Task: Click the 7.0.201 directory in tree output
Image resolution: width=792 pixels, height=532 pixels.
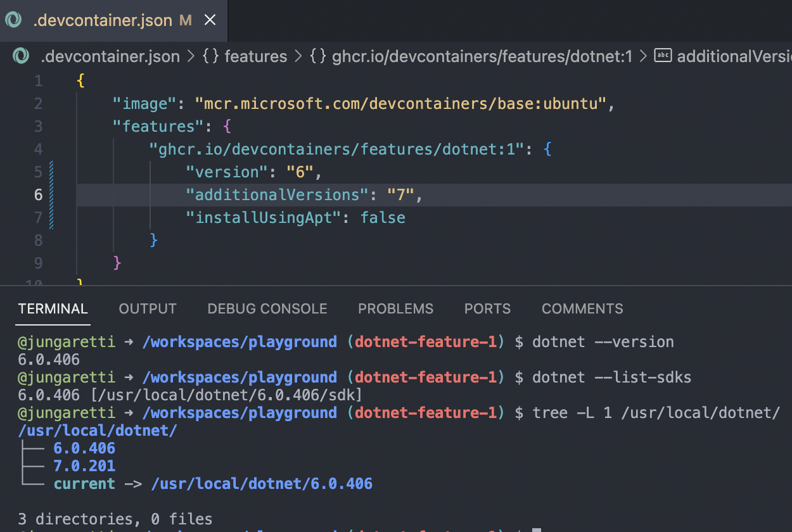Action: coord(84,466)
